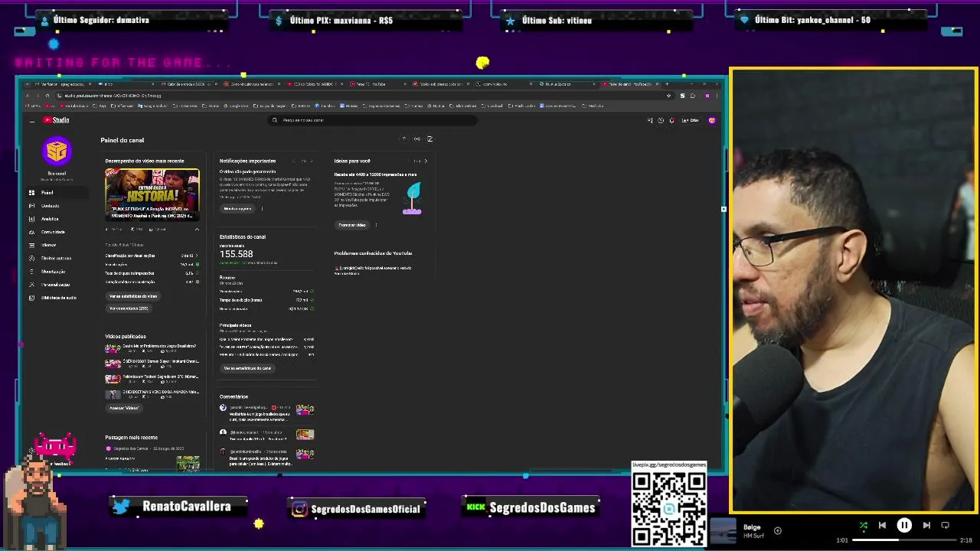Open the Studio help icon

click(x=661, y=120)
